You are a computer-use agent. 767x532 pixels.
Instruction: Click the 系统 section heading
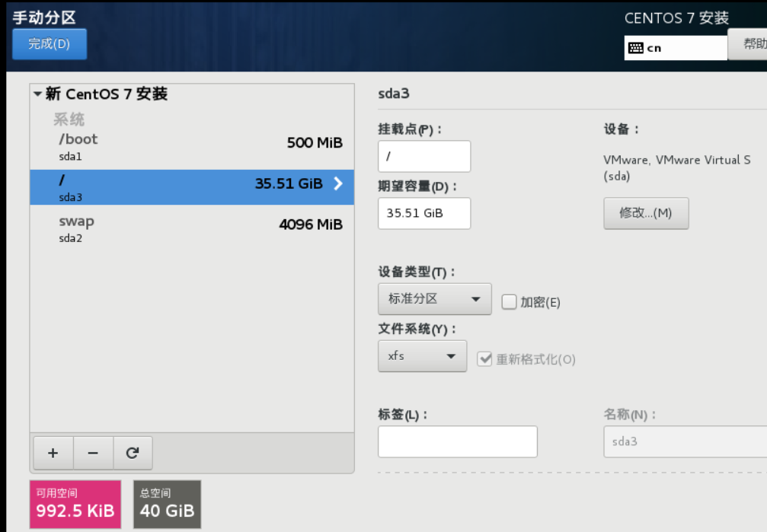(69, 119)
